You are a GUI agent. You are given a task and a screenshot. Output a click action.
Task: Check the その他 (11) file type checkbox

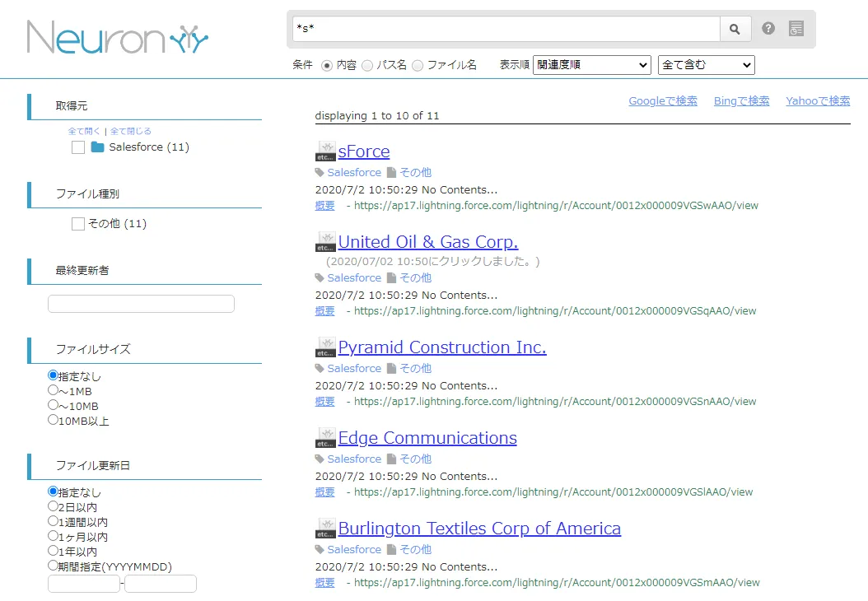pos(78,224)
